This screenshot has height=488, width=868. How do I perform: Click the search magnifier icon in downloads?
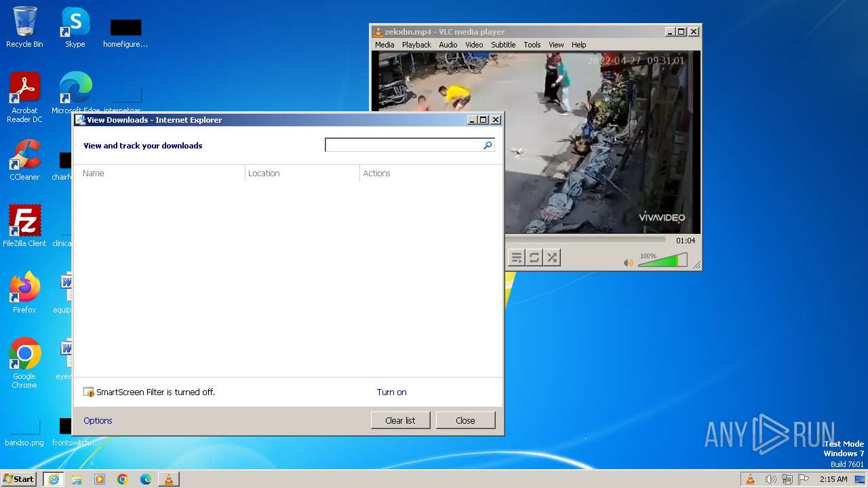pyautogui.click(x=488, y=145)
